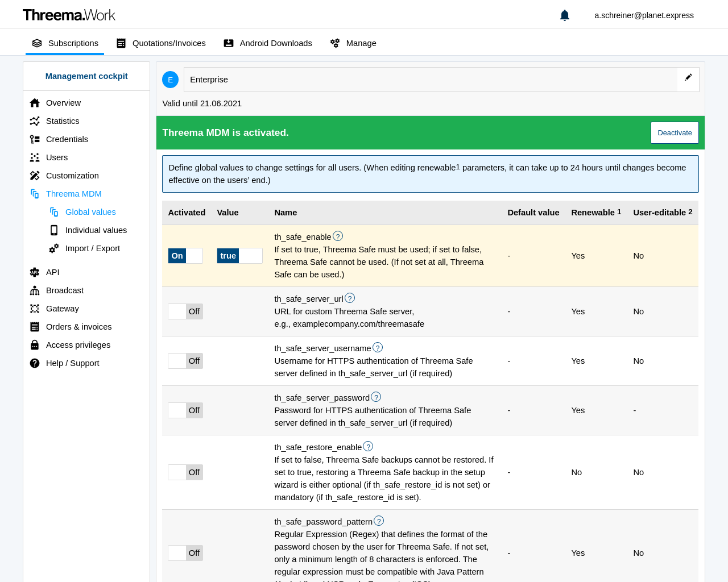Click the Renewable column header
This screenshot has height=582, width=728.
tap(596, 213)
